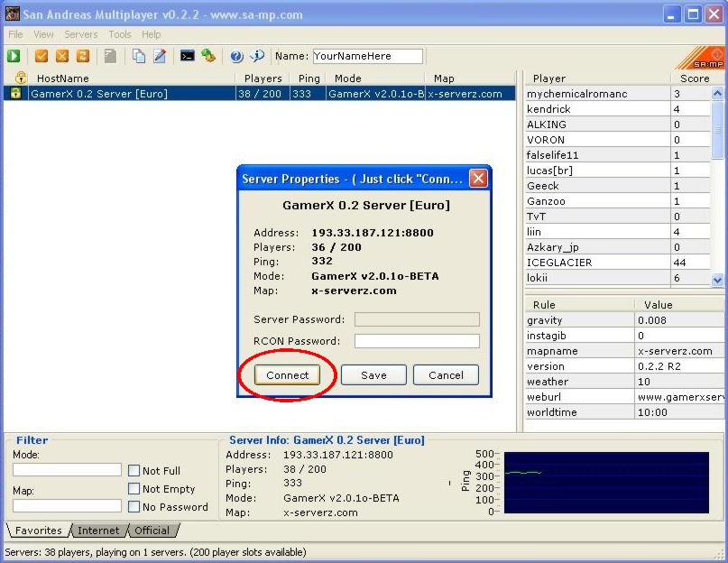Open the File menu
Image resolution: width=728 pixels, height=563 pixels.
15,34
